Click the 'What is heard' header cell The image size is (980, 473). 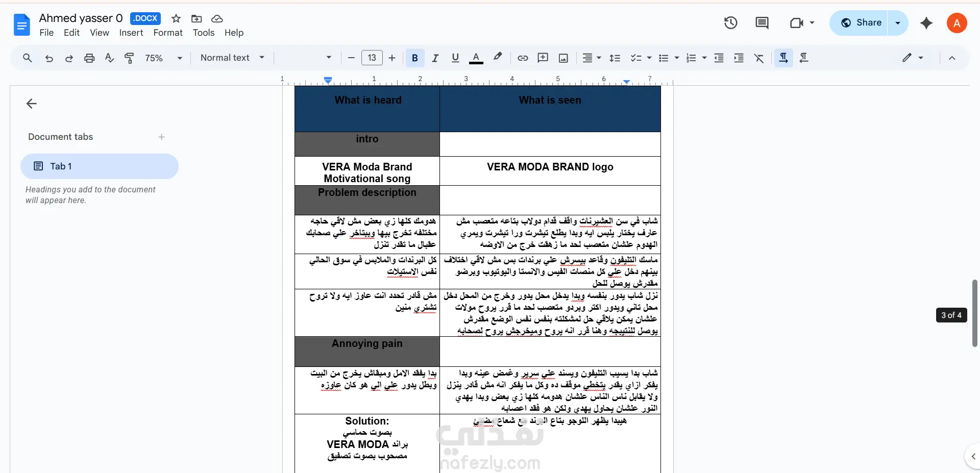pyautogui.click(x=367, y=109)
